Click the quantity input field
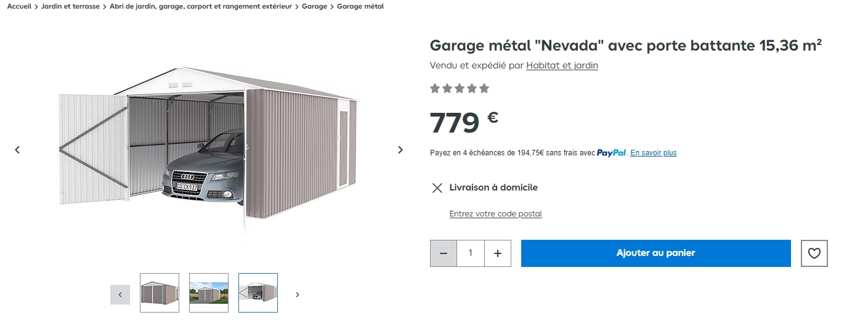Screen dimensions: 868x336 471,253
